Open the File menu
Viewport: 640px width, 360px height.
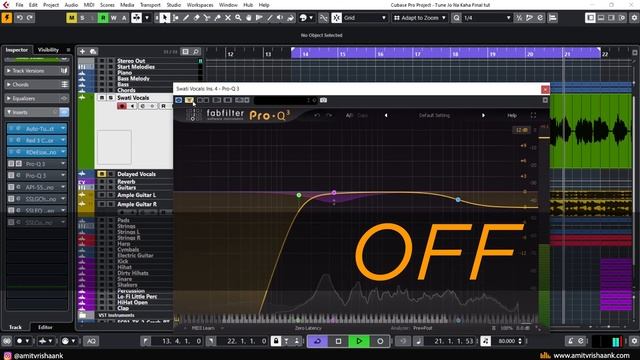pyautogui.click(x=19, y=5)
